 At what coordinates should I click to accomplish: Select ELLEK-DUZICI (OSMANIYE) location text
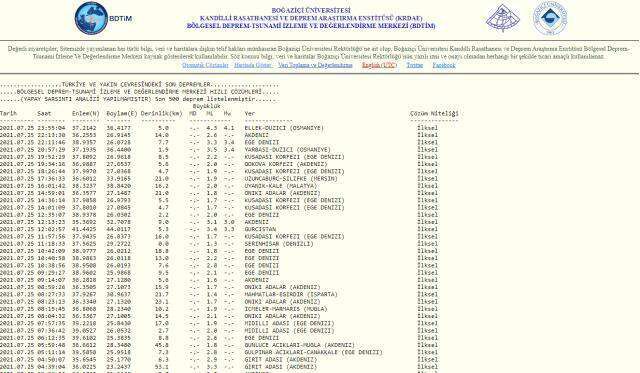tap(284, 128)
